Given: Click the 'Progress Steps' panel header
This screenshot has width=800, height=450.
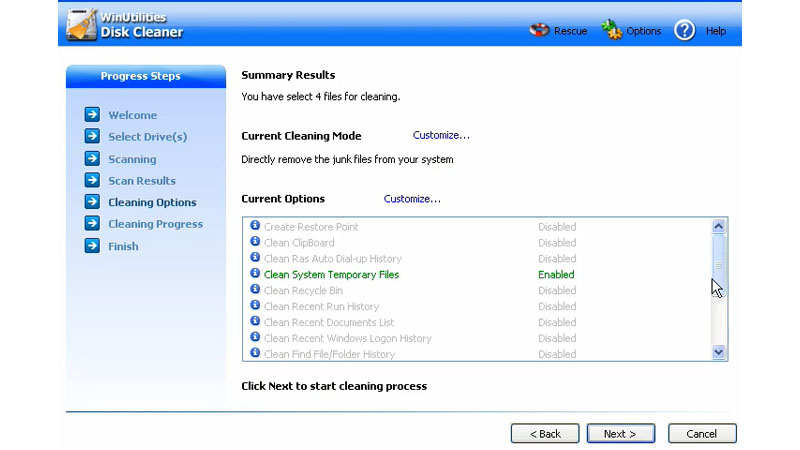Looking at the screenshot, I should tap(146, 77).
